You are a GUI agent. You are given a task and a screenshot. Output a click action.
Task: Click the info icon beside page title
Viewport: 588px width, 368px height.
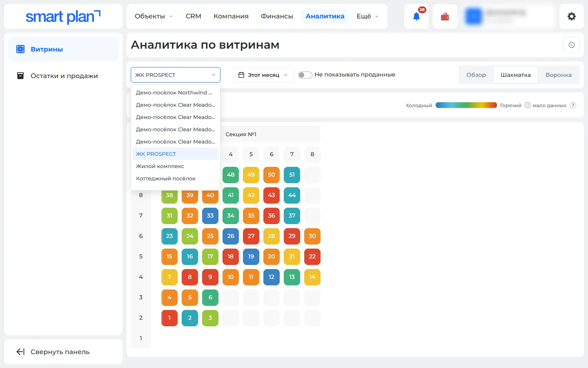[x=572, y=45]
